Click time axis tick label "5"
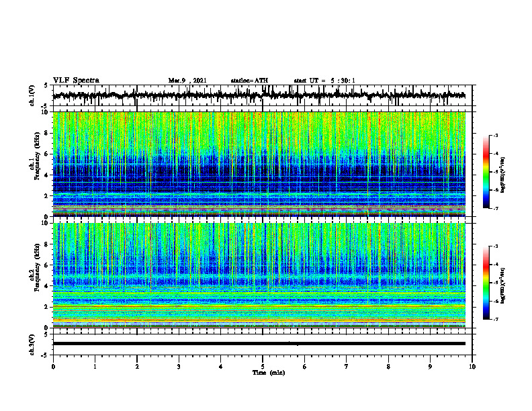Image resolution: width=532 pixels, height=411 pixels. (263, 367)
